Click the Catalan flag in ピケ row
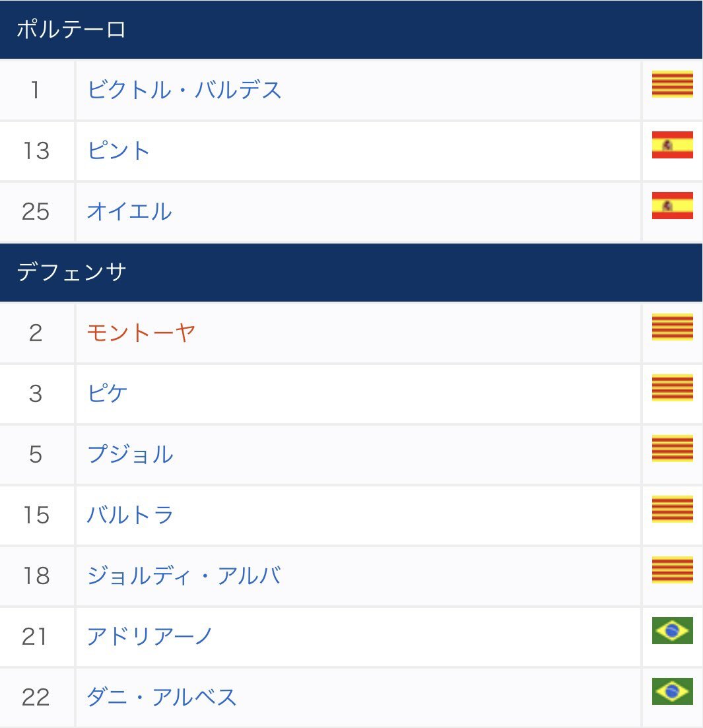 pos(672,387)
